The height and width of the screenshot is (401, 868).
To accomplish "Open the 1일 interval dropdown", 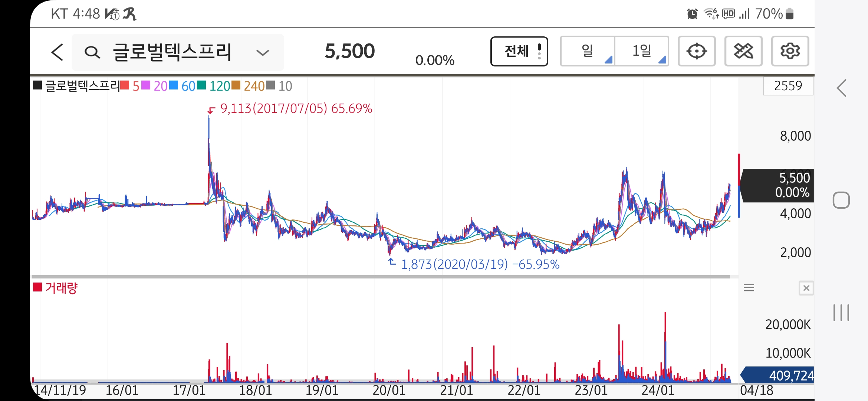I will point(642,51).
